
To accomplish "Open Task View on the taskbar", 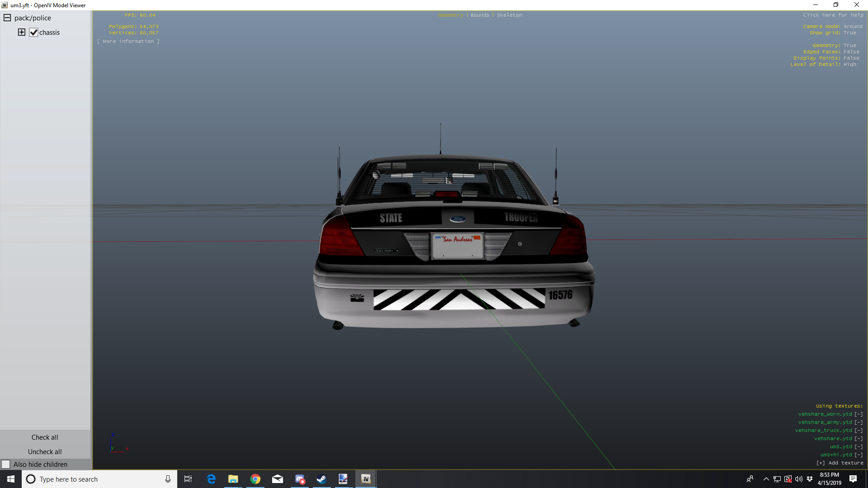I will 188,479.
